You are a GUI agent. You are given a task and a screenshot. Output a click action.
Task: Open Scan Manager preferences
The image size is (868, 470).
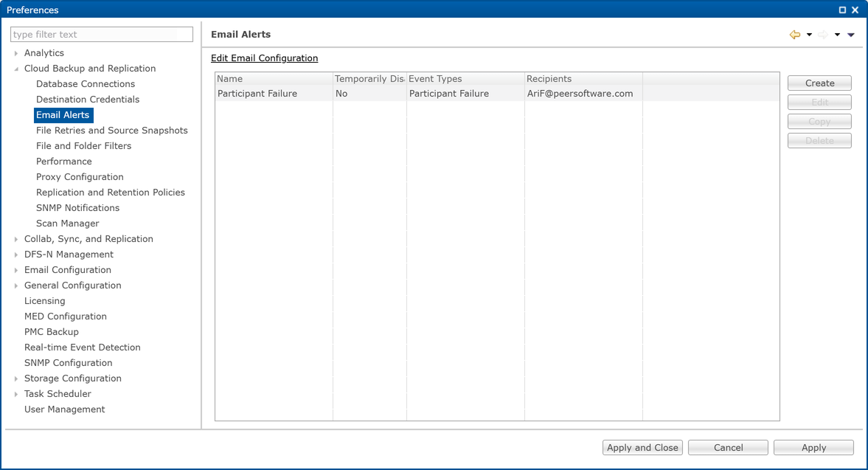(x=68, y=224)
